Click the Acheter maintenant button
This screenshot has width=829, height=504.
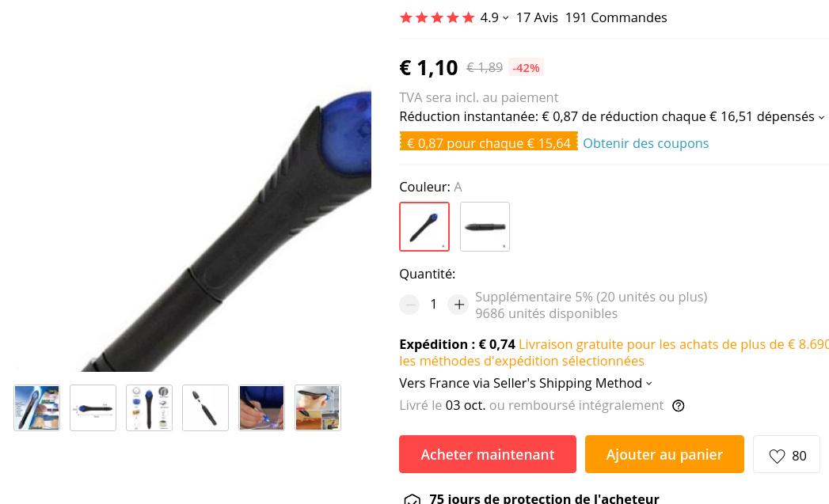click(x=488, y=454)
